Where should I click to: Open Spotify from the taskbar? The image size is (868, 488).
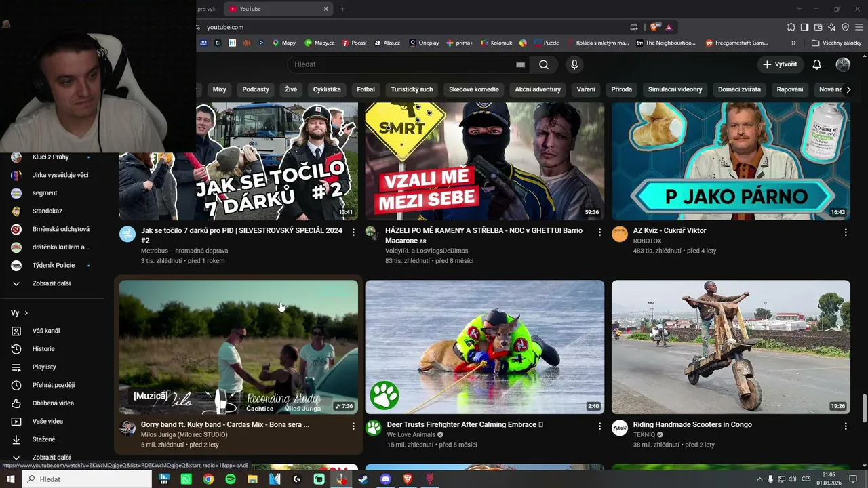[x=231, y=479]
